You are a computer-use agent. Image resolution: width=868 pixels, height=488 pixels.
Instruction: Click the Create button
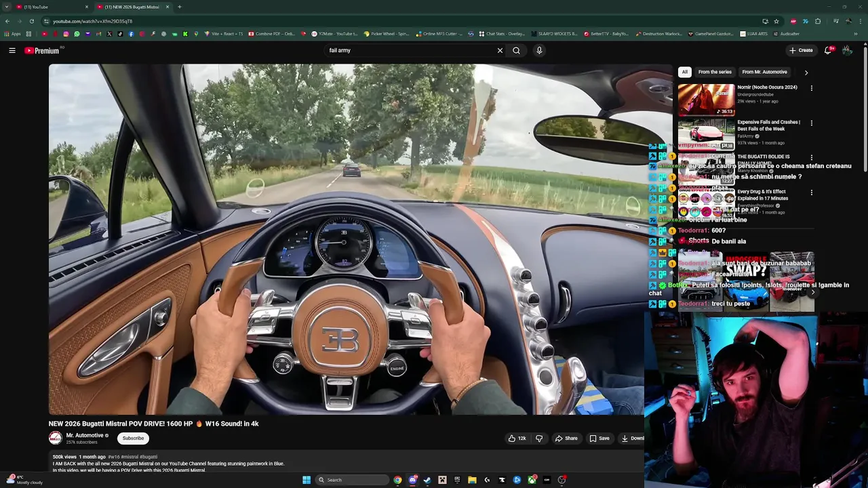coord(801,50)
